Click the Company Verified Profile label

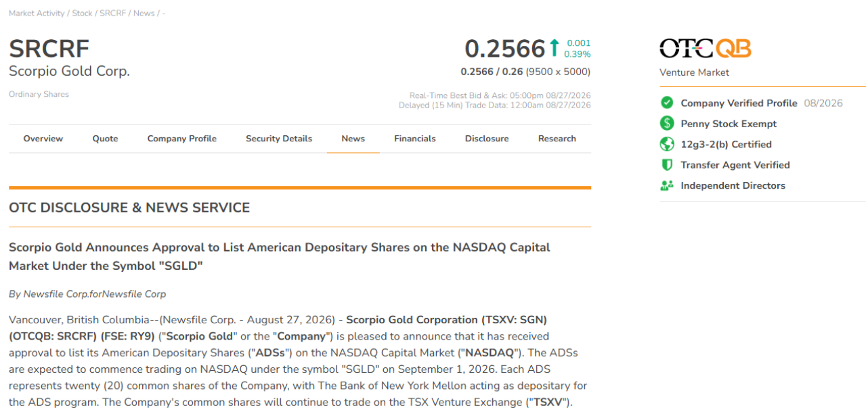point(739,103)
